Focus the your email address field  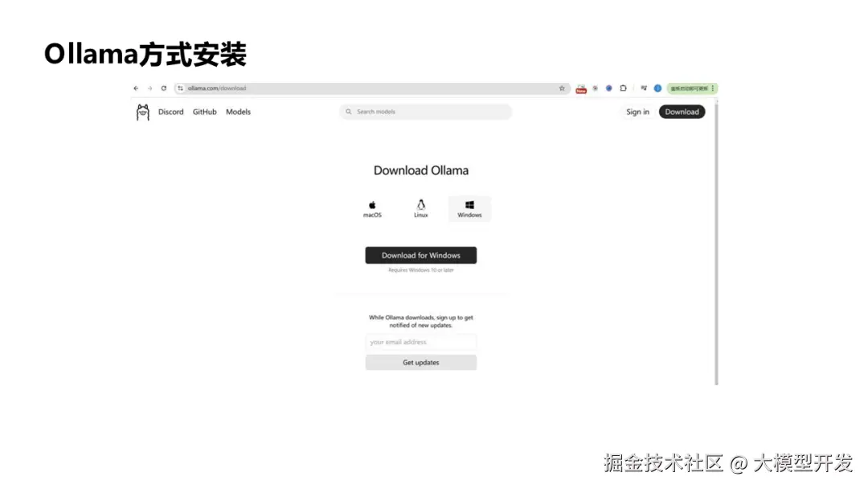[x=420, y=343]
